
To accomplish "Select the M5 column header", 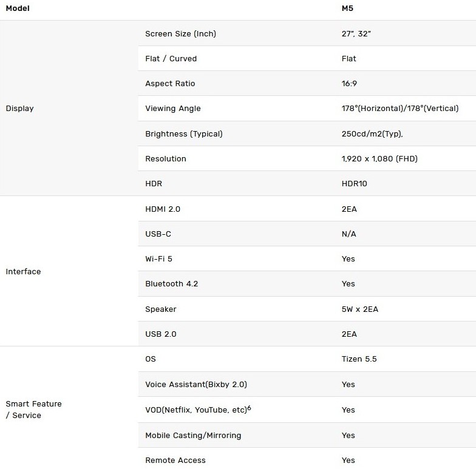I will pyautogui.click(x=347, y=9).
